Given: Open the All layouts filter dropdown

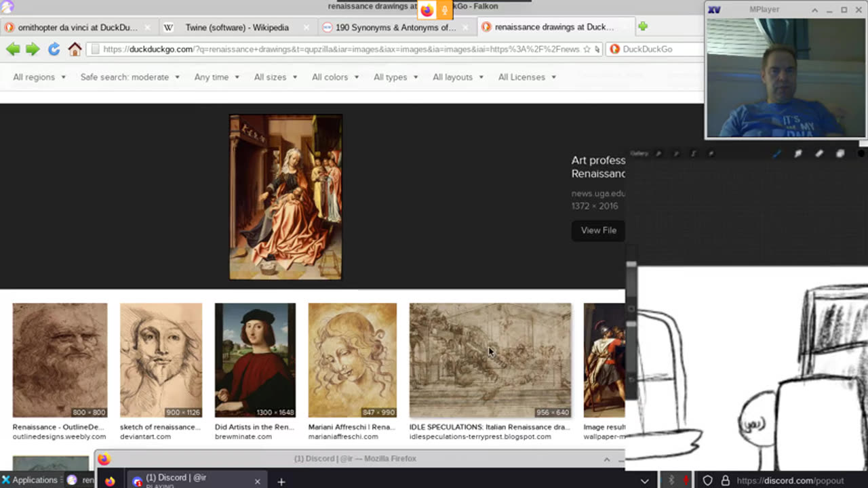Looking at the screenshot, I should point(458,77).
